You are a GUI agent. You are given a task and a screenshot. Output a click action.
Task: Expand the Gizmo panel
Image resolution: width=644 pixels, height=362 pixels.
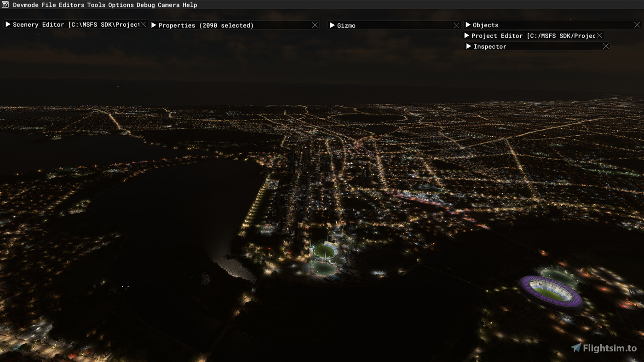pos(333,25)
